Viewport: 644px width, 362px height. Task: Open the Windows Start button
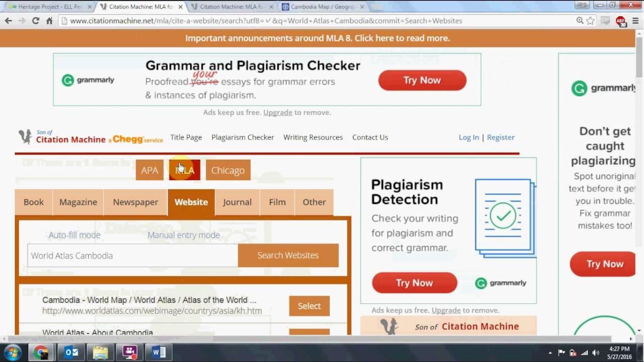13,352
